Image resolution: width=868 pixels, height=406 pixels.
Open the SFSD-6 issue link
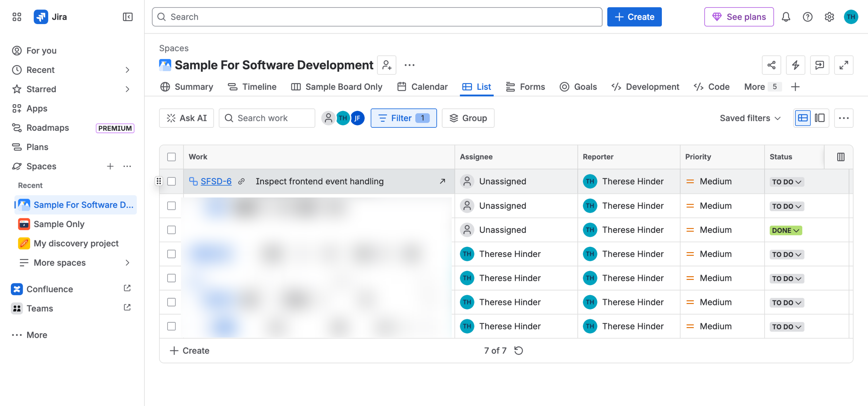pos(216,181)
